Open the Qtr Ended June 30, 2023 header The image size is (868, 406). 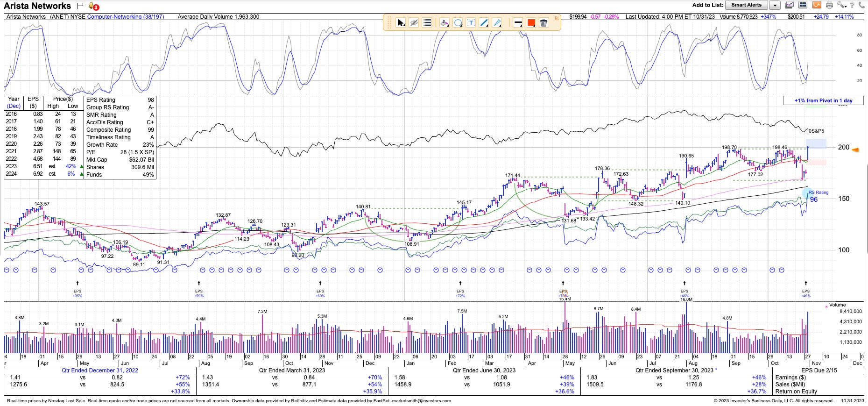click(484, 370)
